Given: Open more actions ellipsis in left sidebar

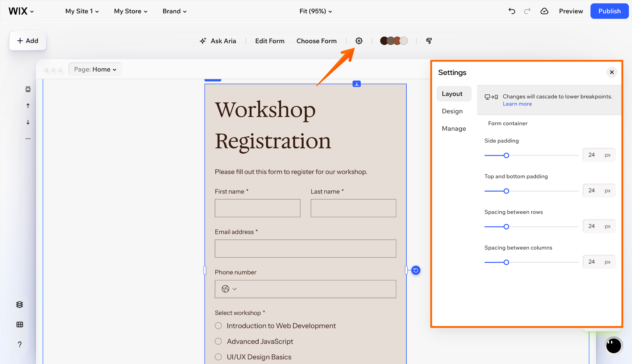Looking at the screenshot, I should [28, 139].
